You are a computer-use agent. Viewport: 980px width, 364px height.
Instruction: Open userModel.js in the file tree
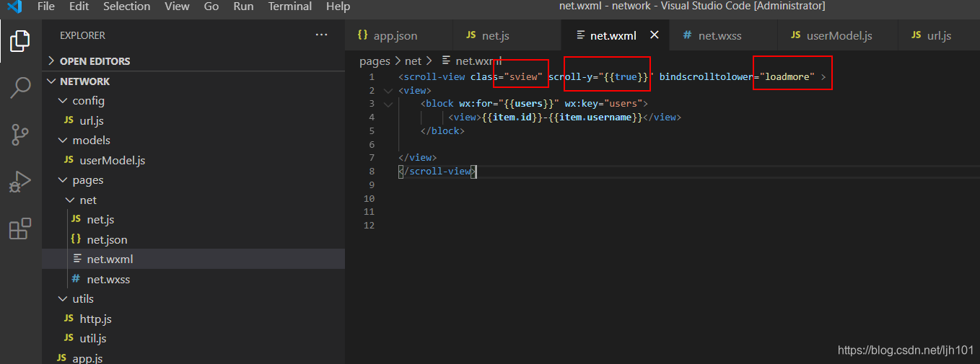pos(193,160)
